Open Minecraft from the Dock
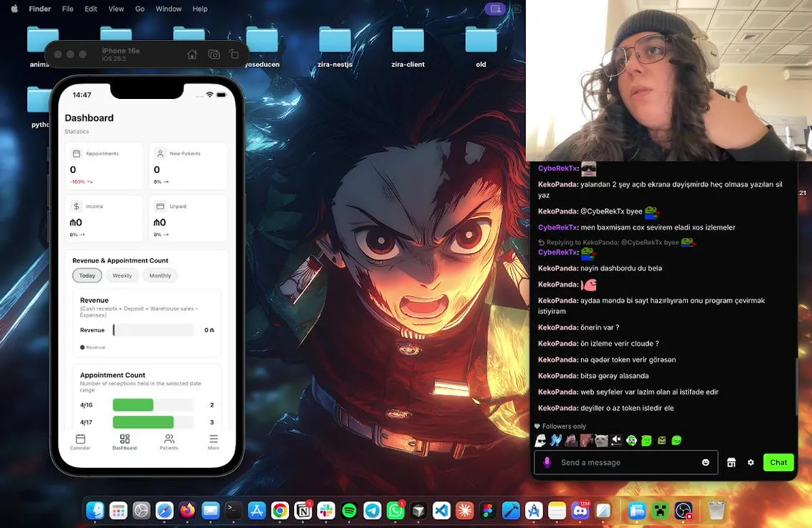812x528 pixels. point(660,511)
